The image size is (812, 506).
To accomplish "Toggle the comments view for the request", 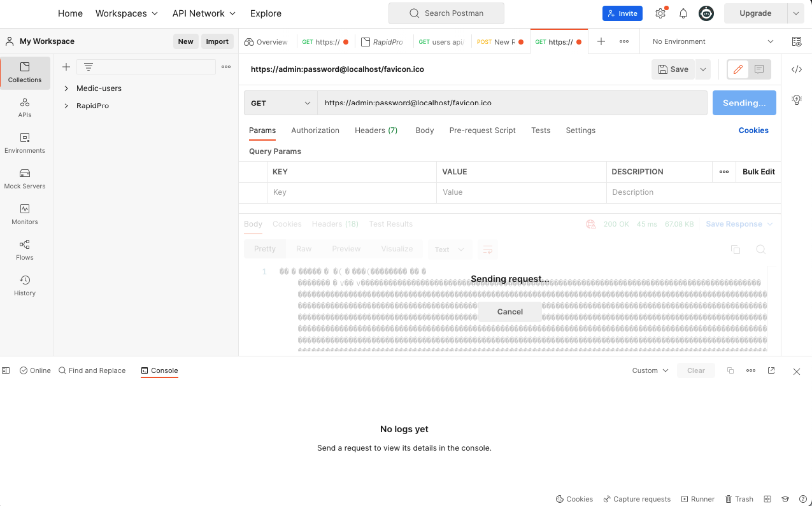I will (759, 69).
